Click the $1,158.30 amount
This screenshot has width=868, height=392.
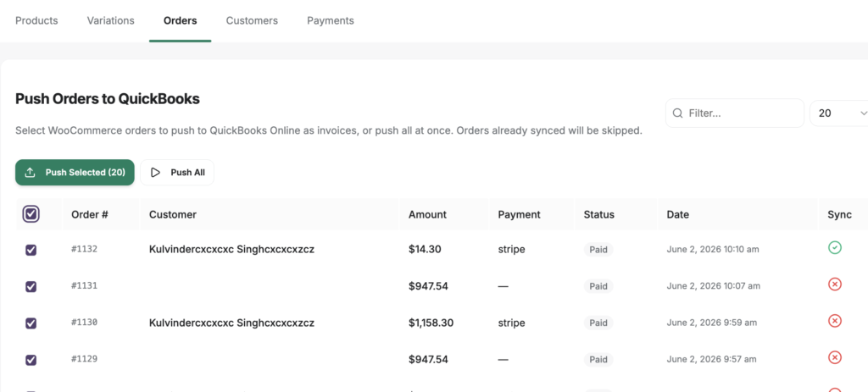coord(431,323)
